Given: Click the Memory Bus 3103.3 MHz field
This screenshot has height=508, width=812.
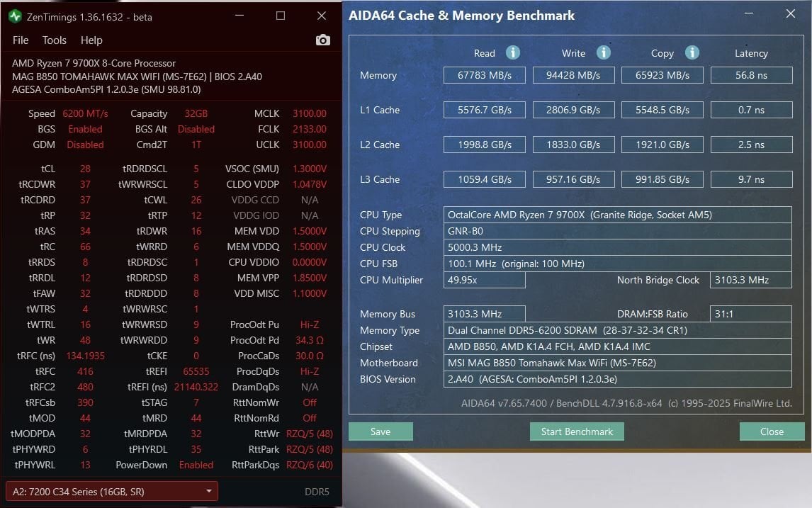Looking at the screenshot, I should (x=484, y=314).
